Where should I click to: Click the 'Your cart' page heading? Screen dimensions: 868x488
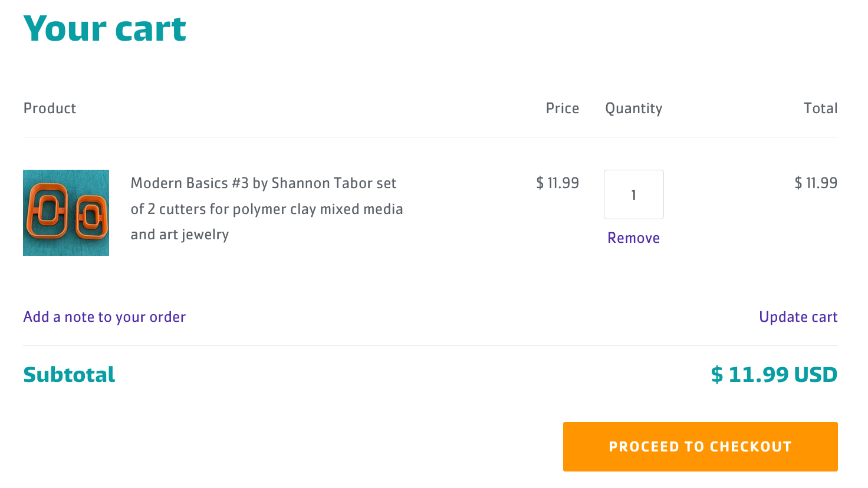pos(105,28)
